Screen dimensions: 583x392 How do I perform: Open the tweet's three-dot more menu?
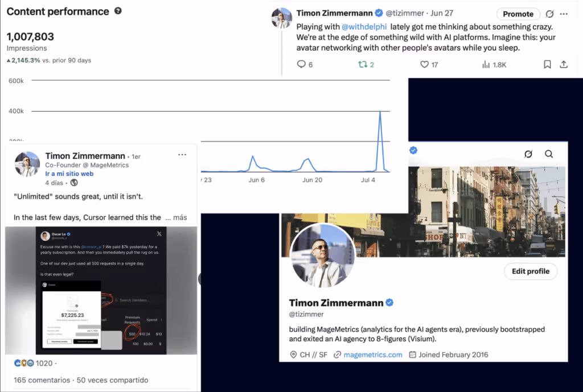coord(564,14)
